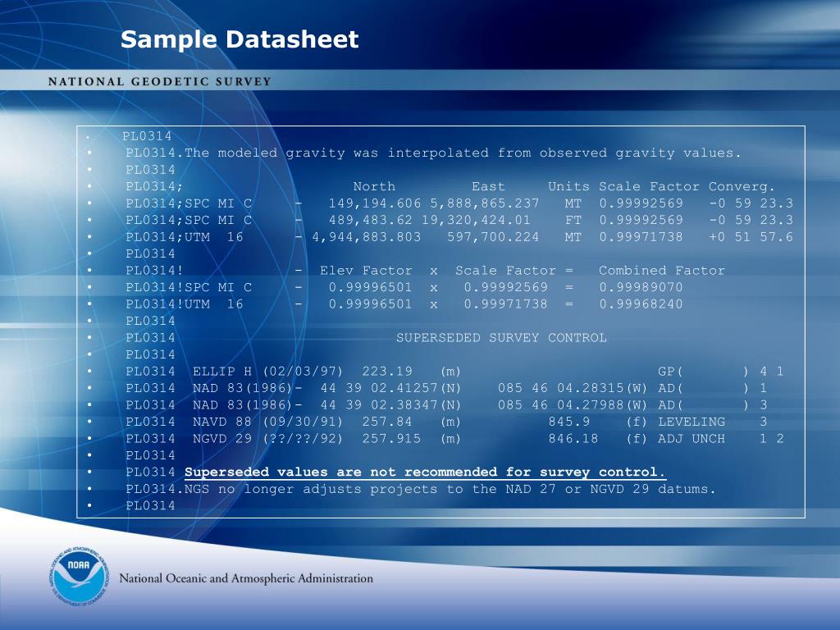Viewport: 840px width, 630px height.
Task: Select northing value 489,483.62
Action: (370, 220)
